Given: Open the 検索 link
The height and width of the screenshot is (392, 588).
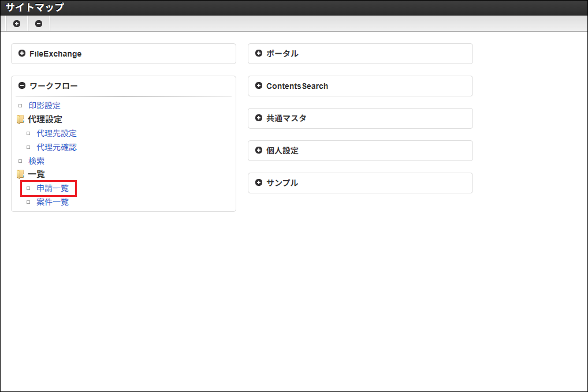Looking at the screenshot, I should (36, 161).
